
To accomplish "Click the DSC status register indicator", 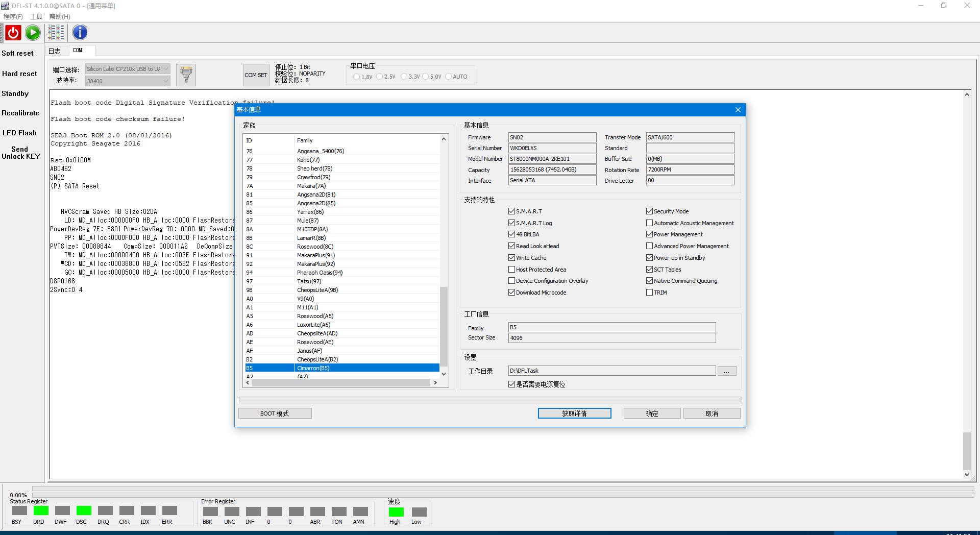I will tap(84, 511).
